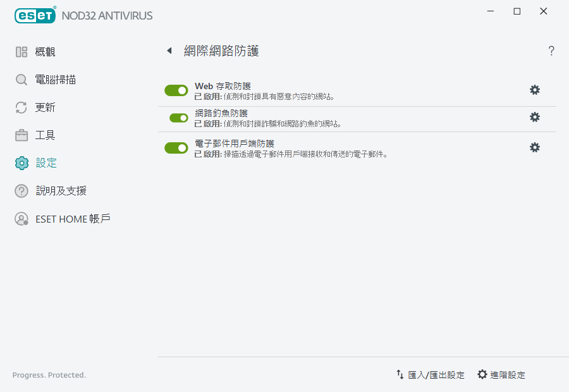The height and width of the screenshot is (392, 569).
Task: Toggle 電子郵件用戶端防護 off
Action: pos(176,147)
